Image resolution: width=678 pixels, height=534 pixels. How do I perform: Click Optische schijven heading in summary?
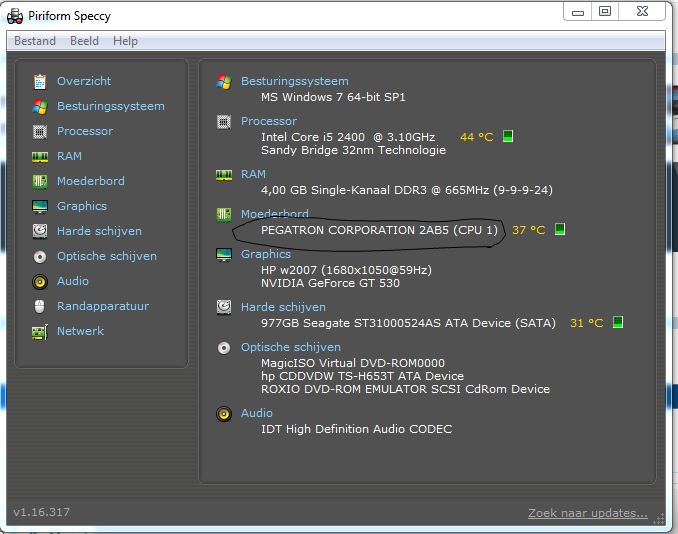point(291,347)
